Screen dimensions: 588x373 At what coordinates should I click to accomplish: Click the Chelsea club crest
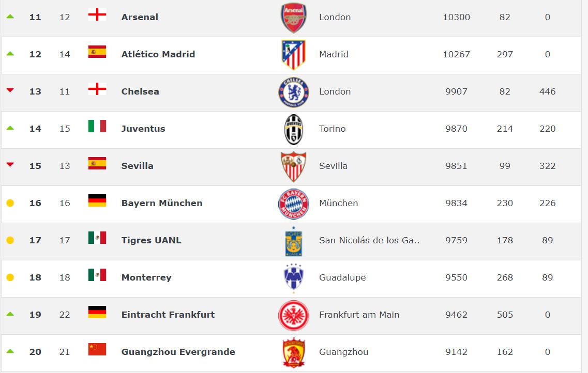(293, 92)
